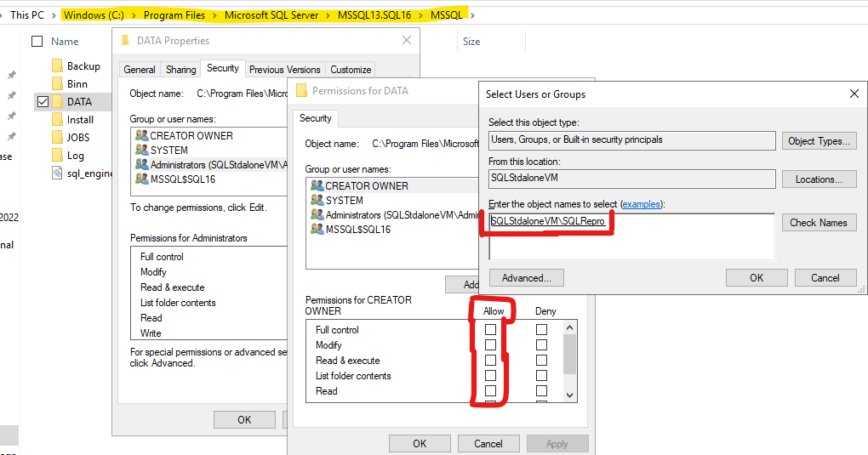Select the DATA folder icon in file list
This screenshot has width=868, height=455.
pyautogui.click(x=57, y=101)
